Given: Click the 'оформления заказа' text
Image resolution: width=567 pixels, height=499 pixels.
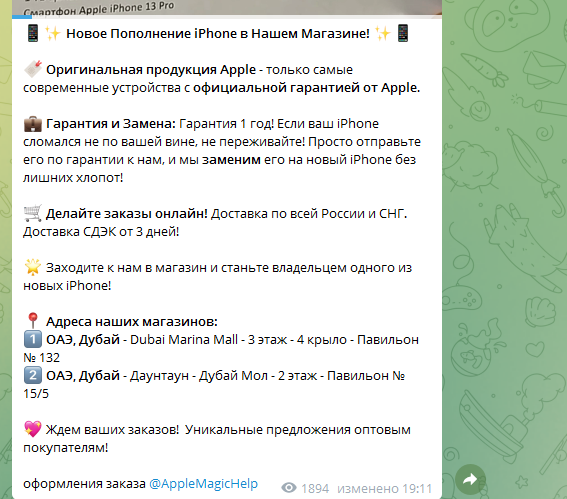Looking at the screenshot, I should (84, 484).
